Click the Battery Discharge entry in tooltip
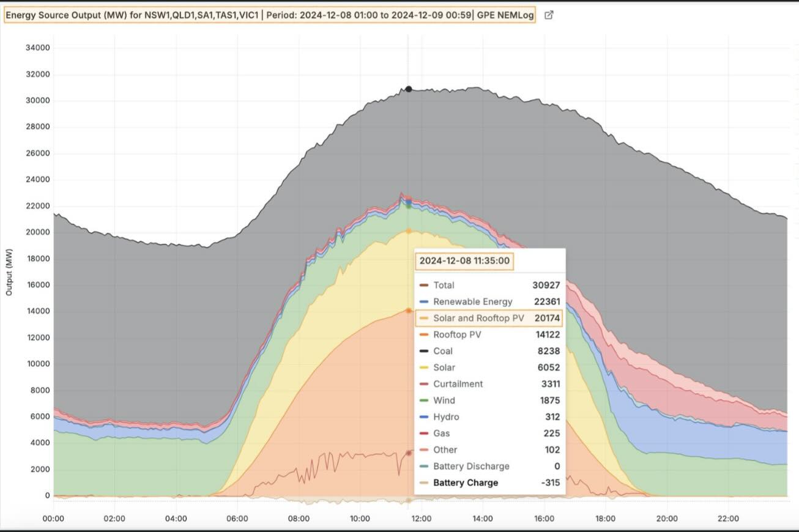 coord(471,467)
